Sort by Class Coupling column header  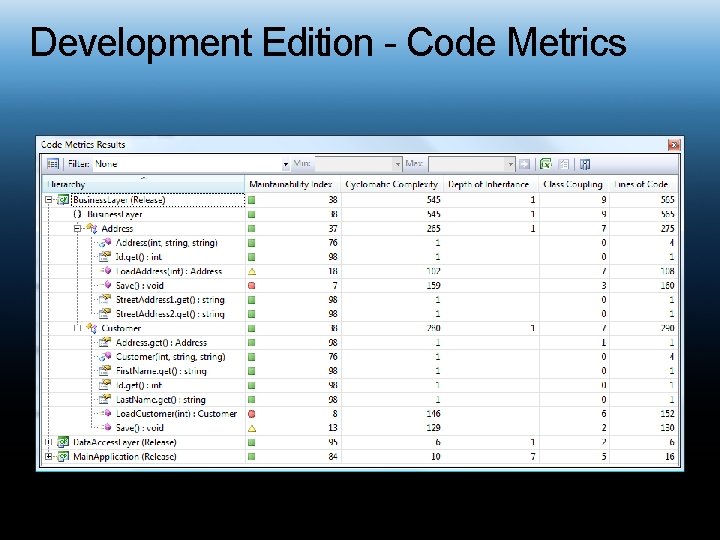[574, 184]
